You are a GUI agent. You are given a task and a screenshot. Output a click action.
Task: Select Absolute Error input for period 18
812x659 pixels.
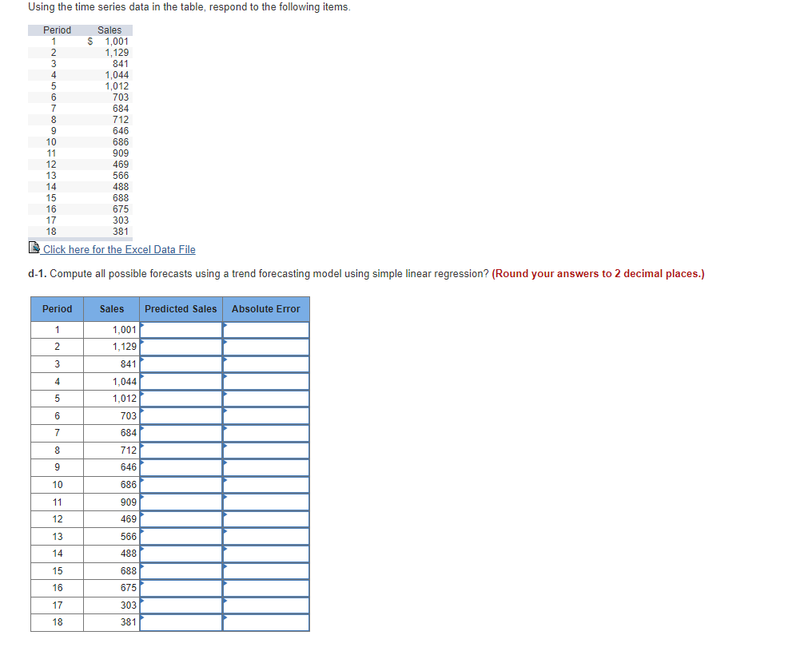(266, 623)
